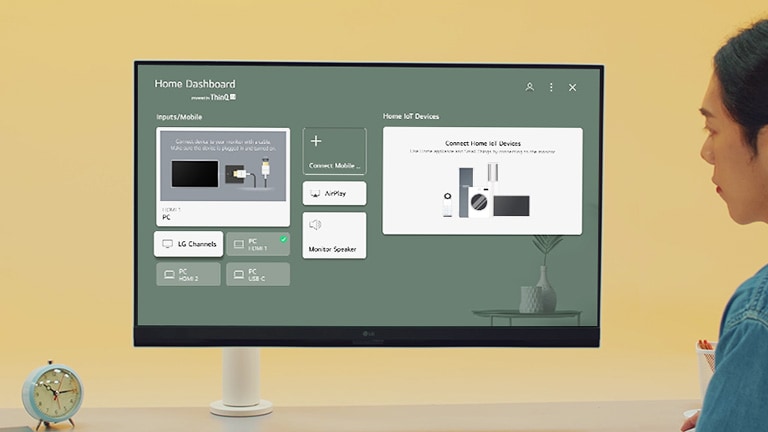Open the account profile icon
Screen dimensions: 768x432
[529, 87]
